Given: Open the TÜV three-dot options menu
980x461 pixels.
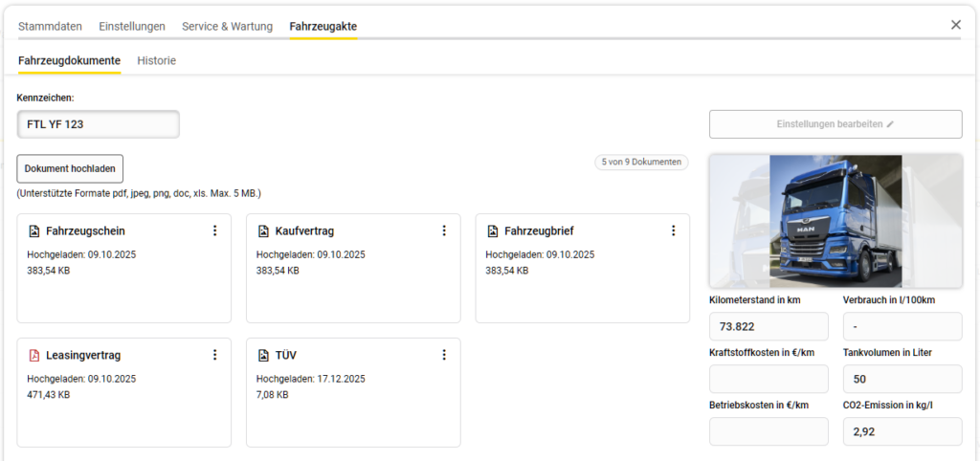Looking at the screenshot, I should tap(444, 355).
